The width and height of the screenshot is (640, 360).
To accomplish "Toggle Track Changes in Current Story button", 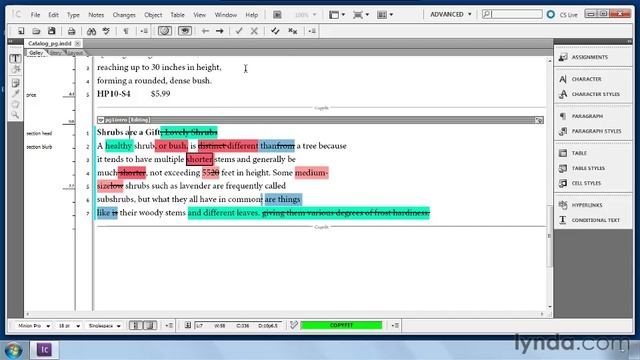I will click(x=165, y=31).
